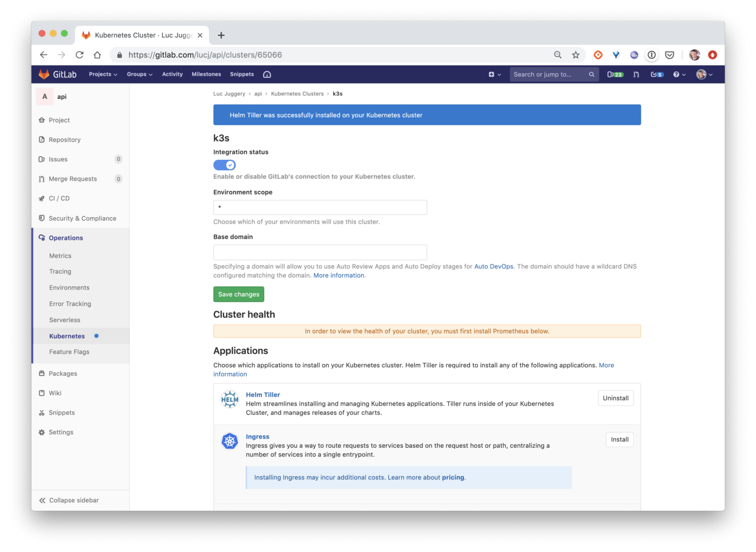Select CI / CD in the sidebar
Viewport: 756px width, 552px height.
pos(59,198)
